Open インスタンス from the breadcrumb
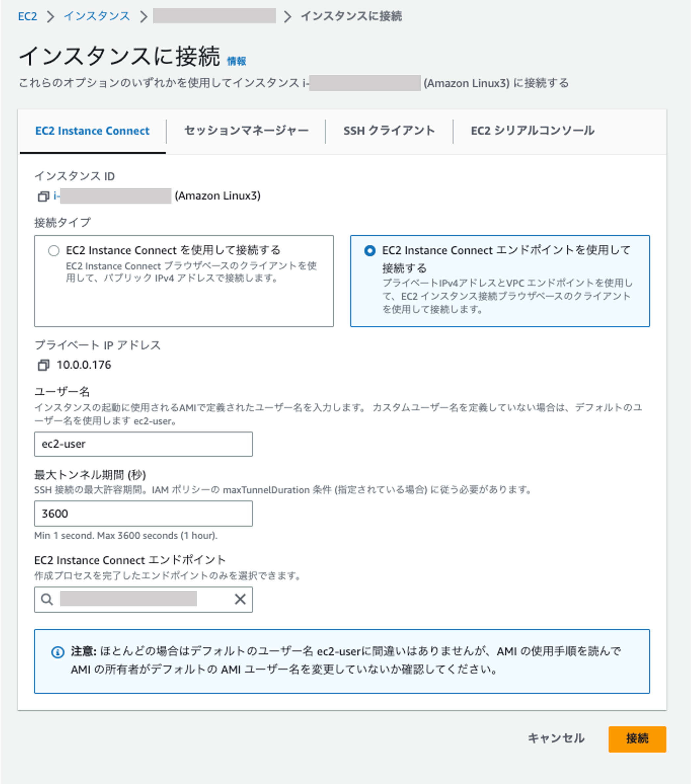The height and width of the screenshot is (784, 692). [97, 16]
